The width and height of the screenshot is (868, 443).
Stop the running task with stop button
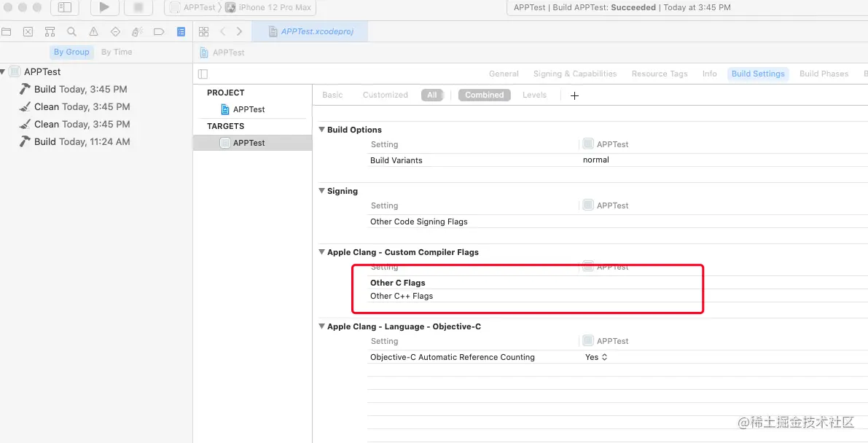pos(138,7)
